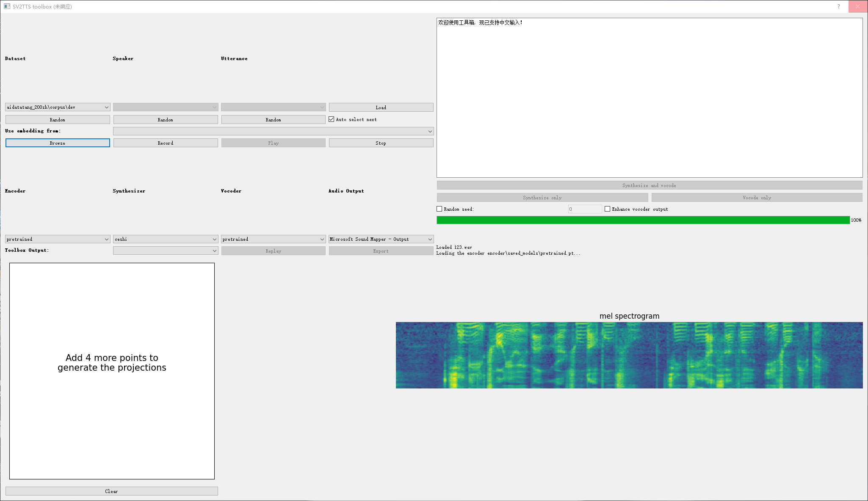Click the mel spectrogram image

(629, 355)
